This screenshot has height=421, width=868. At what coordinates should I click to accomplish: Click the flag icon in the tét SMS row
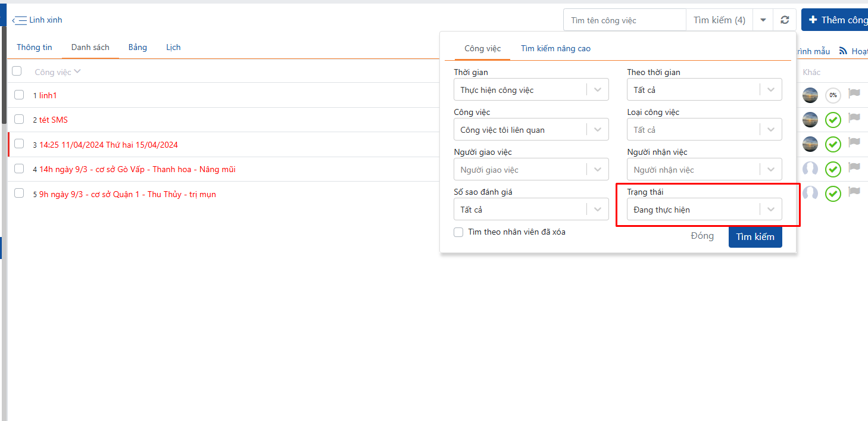pyautogui.click(x=854, y=118)
